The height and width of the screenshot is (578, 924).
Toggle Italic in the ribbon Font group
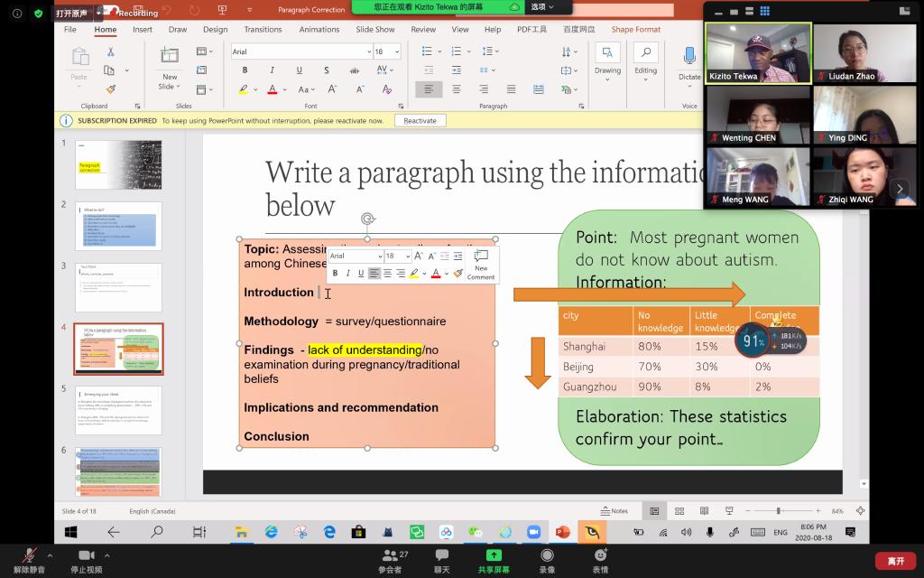pos(272,70)
